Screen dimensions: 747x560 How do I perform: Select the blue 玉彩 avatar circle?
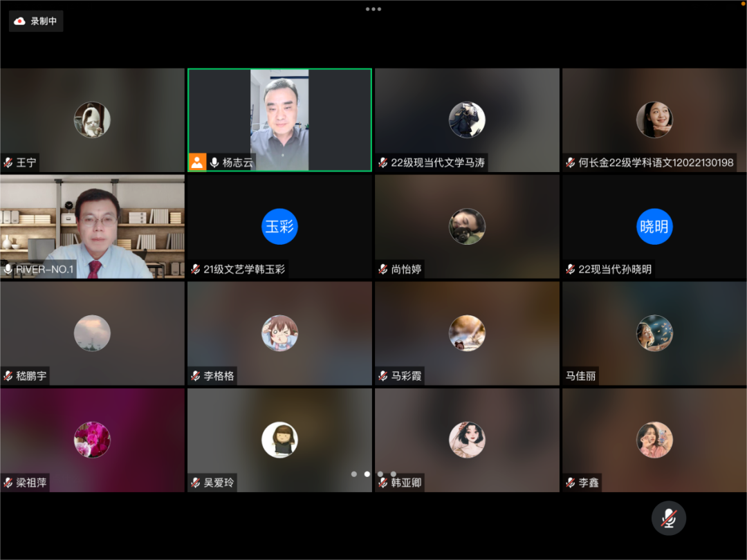tap(279, 226)
